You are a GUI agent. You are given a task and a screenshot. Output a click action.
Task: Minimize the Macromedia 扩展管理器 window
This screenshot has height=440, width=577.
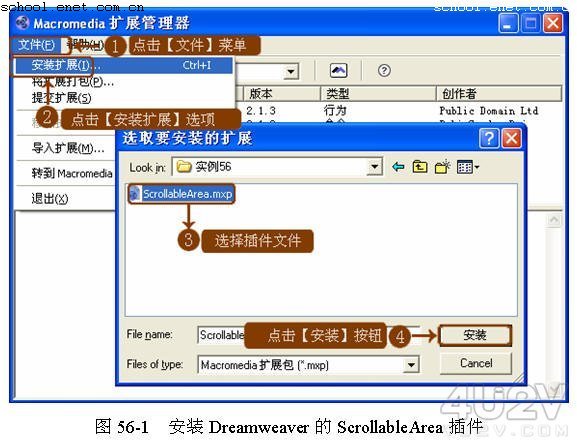pyautogui.click(x=509, y=23)
